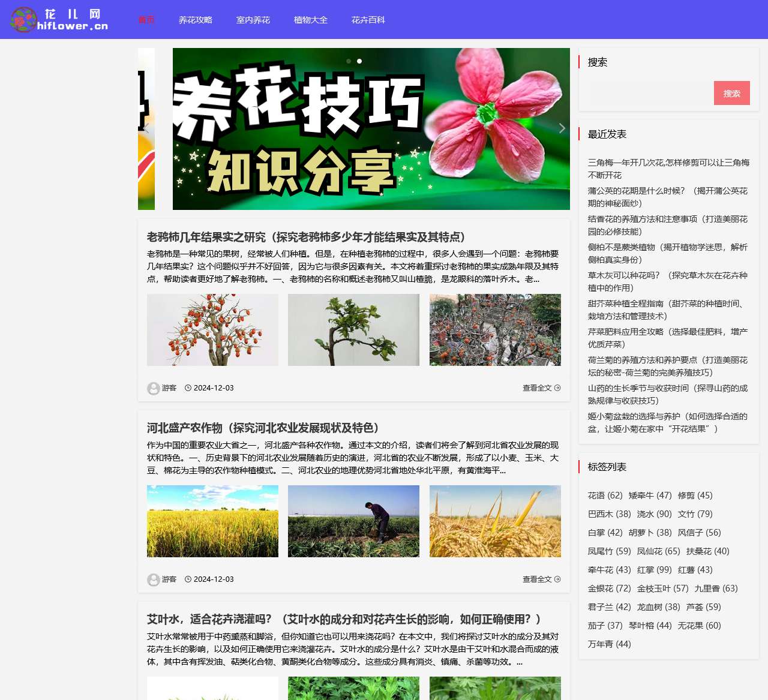Screen dimensions: 768x700
Task: Click the clock icon on the 河北 article date
Action: 187,579
